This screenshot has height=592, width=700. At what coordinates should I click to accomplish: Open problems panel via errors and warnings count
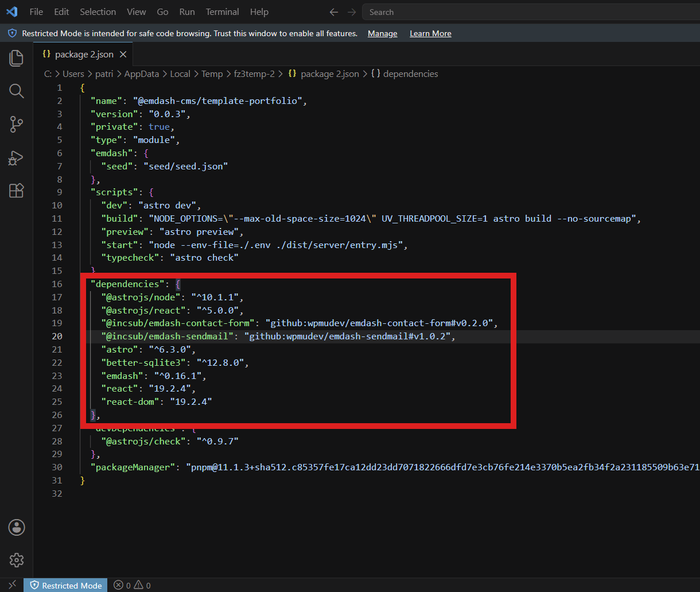tap(133, 585)
